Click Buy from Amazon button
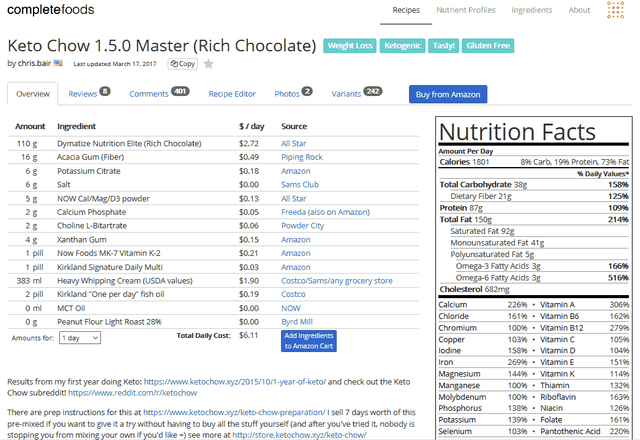The width and height of the screenshot is (640, 440). [448, 94]
